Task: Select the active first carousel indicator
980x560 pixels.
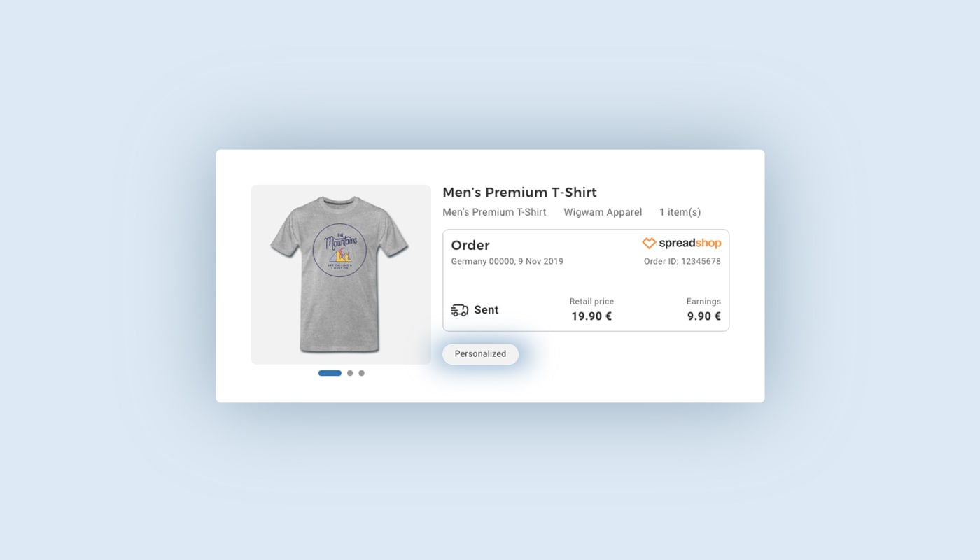Action: 330,373
